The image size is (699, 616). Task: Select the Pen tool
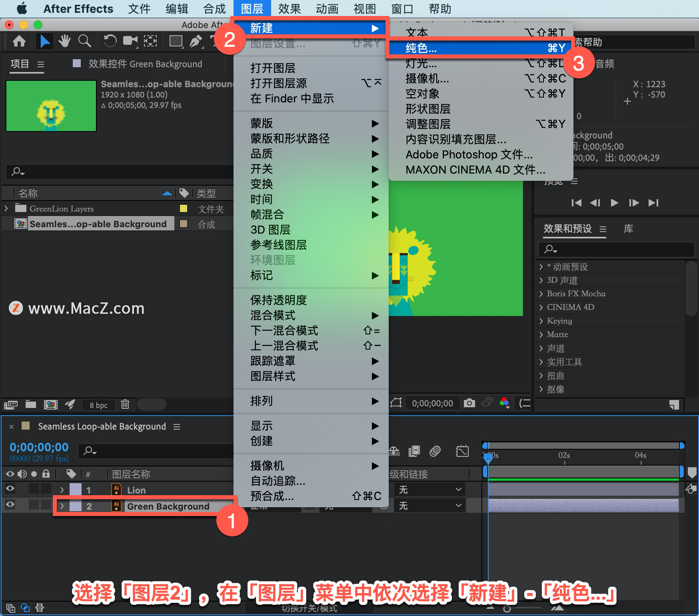196,41
